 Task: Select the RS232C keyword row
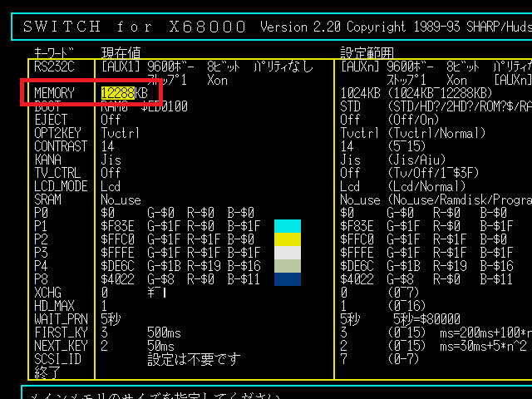click(x=54, y=66)
